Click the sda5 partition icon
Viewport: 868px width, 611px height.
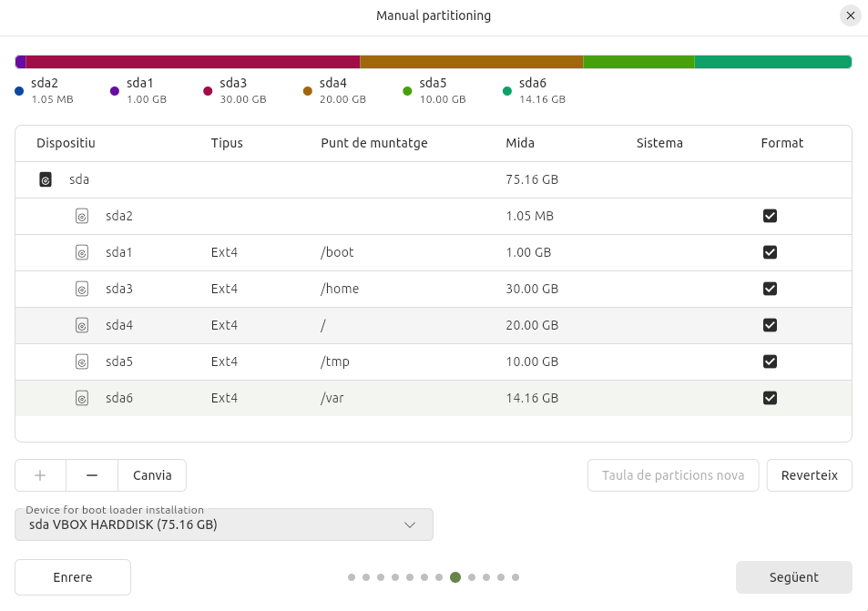click(82, 362)
